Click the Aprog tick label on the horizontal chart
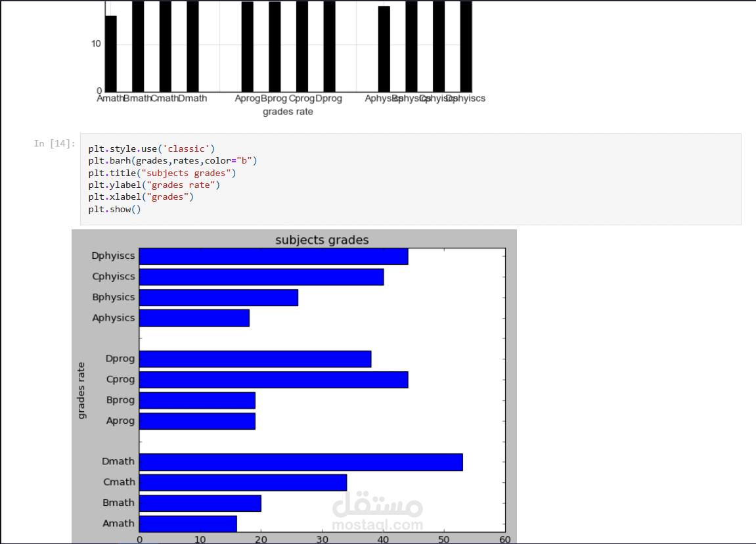This screenshot has height=544, width=756. tap(121, 420)
